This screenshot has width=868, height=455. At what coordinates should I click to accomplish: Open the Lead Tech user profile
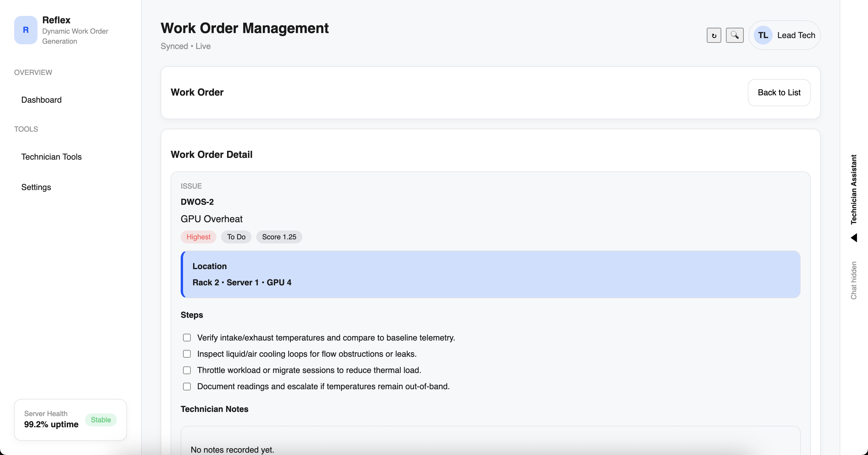coord(796,35)
